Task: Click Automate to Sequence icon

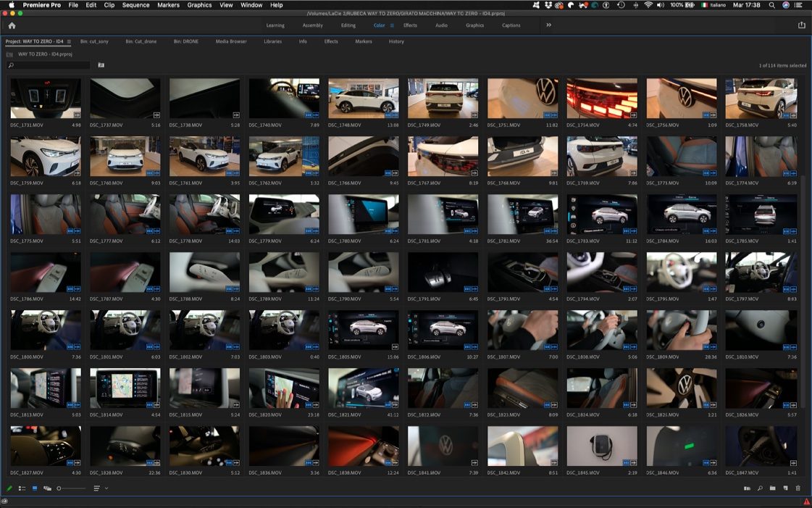Action: pyautogui.click(x=747, y=488)
